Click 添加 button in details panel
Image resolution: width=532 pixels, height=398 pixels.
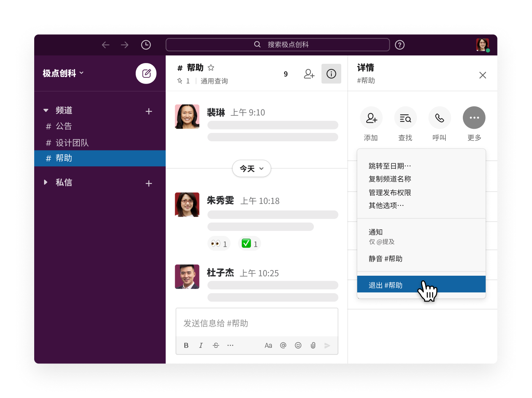(x=371, y=118)
